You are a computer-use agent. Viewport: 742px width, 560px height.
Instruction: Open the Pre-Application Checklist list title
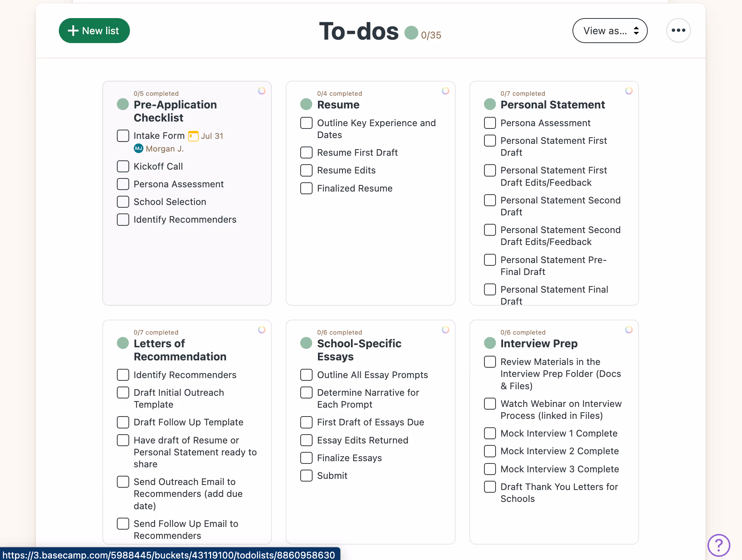pos(175,111)
